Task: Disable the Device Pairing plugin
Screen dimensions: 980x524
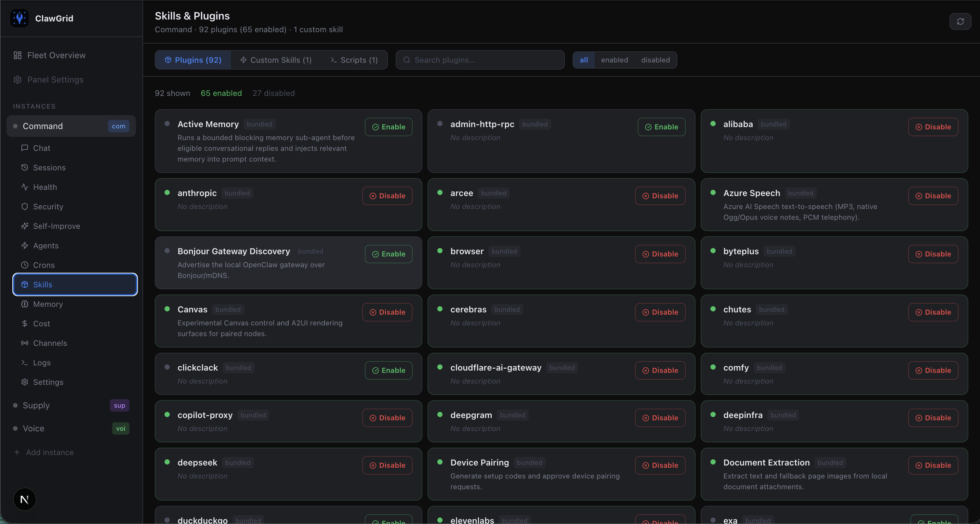Action: 660,465
